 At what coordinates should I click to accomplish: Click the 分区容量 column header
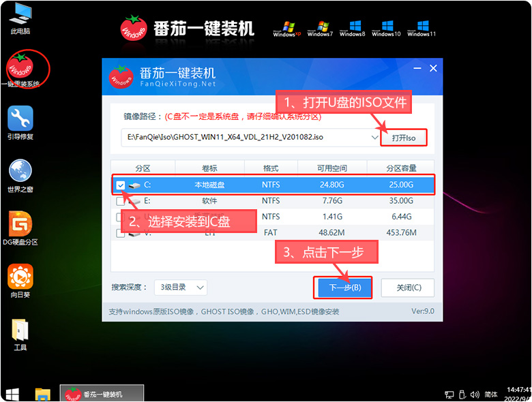click(x=400, y=168)
